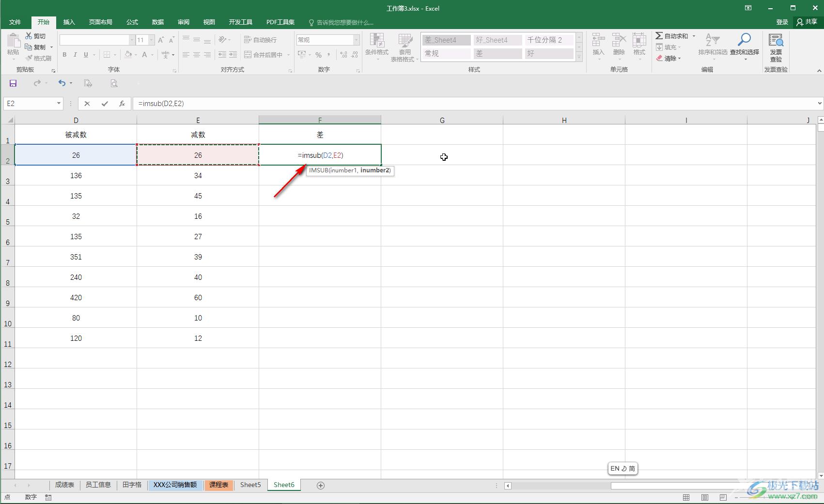Click the Sign in (登录) link

tap(782, 22)
